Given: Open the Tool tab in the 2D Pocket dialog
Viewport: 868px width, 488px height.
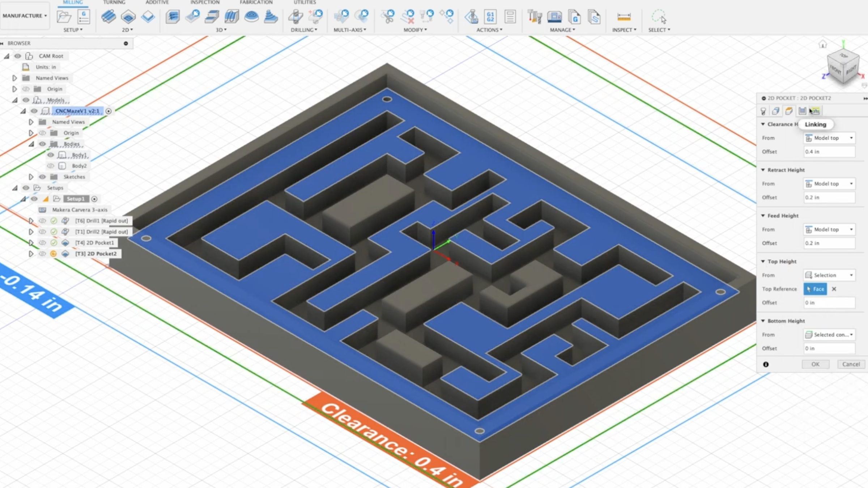Looking at the screenshot, I should click(x=764, y=111).
